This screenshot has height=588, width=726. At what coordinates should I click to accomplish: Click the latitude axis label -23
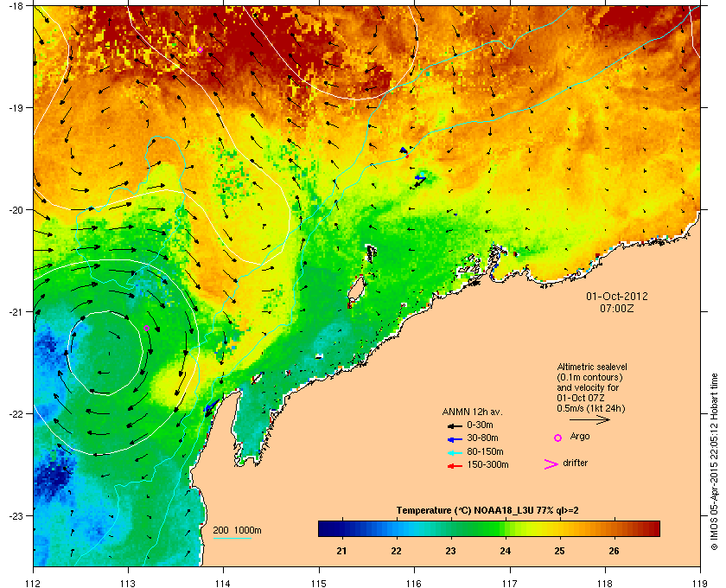point(15,515)
